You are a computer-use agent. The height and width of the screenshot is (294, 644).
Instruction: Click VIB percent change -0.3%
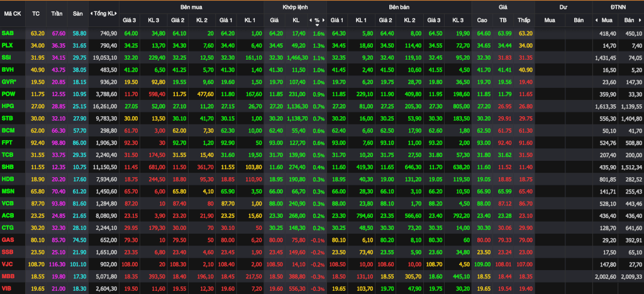(319, 290)
